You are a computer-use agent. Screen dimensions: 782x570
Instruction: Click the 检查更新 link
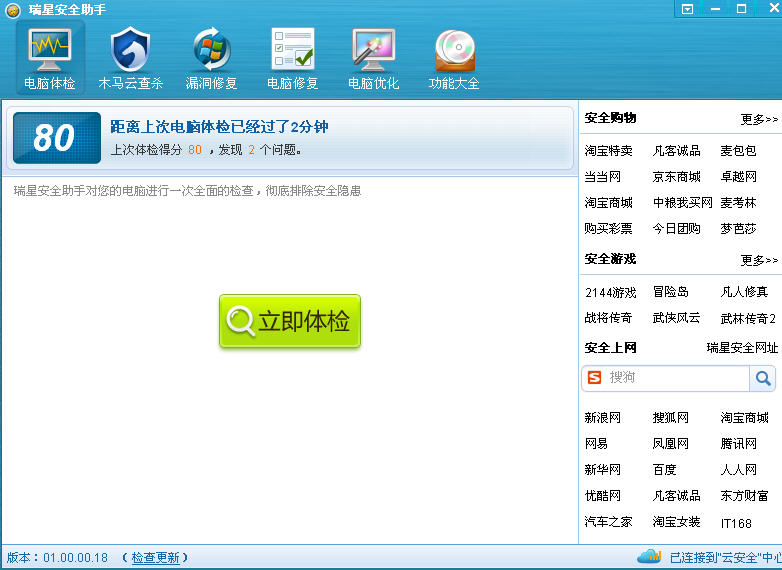tap(155, 558)
